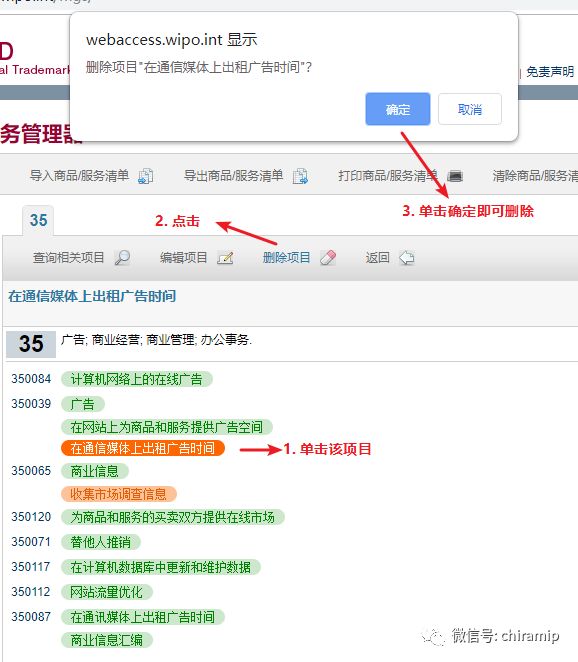Click the large class 35 heading box
578x662 pixels.
pyautogui.click(x=31, y=344)
